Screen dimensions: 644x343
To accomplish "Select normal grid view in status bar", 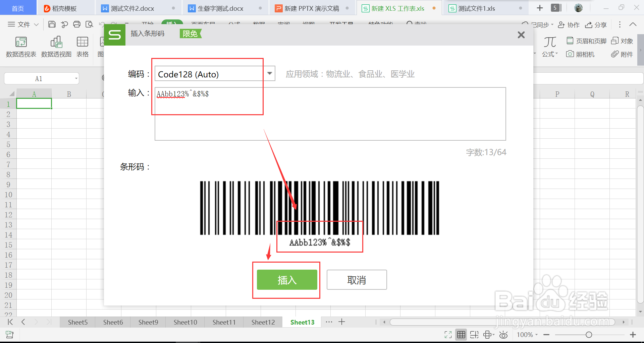I will 461,335.
